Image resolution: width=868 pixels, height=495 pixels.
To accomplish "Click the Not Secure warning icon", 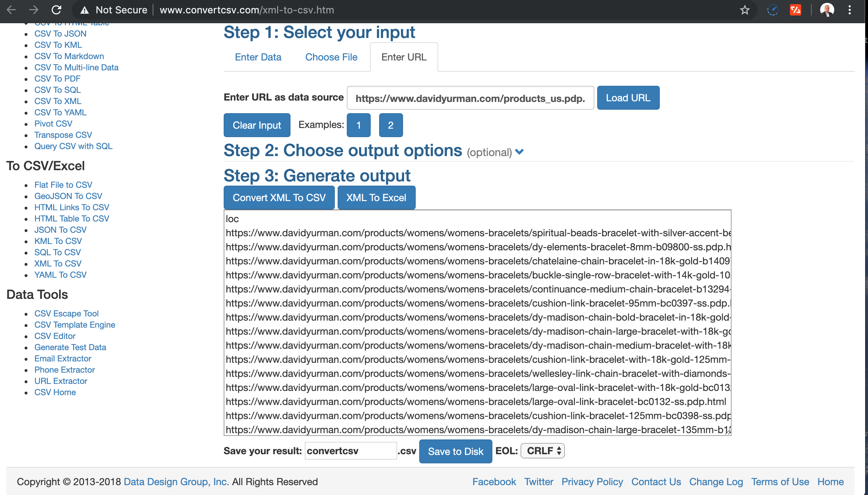I will point(84,10).
